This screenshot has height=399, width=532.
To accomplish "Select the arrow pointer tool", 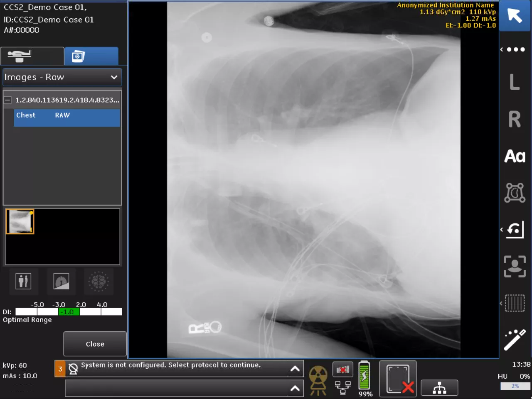I will point(515,16).
